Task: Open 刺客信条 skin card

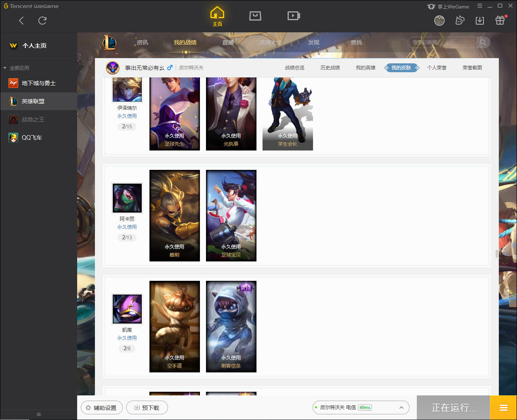Action: tap(231, 326)
